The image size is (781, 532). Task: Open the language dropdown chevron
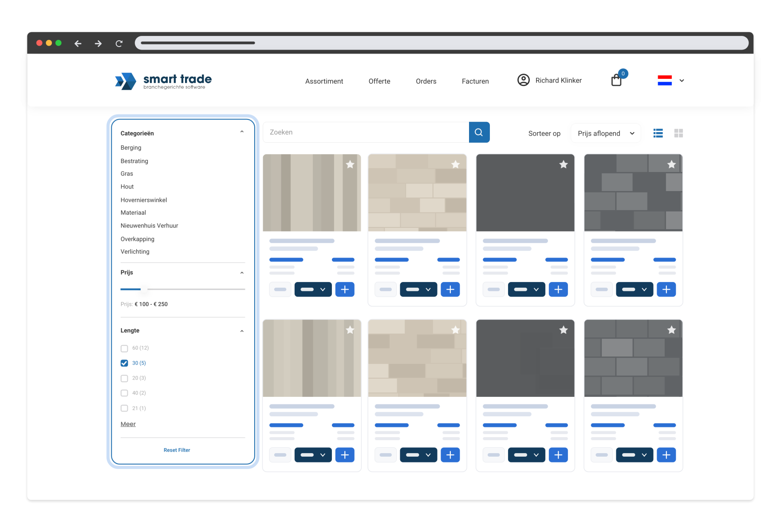tap(682, 81)
